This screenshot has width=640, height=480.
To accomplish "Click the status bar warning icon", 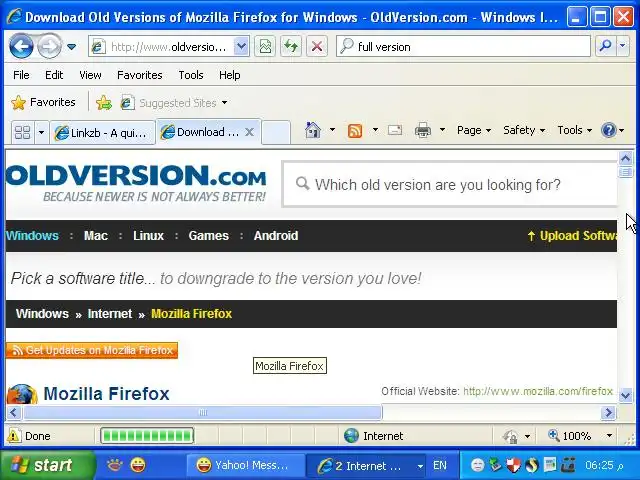I will (x=13, y=436).
